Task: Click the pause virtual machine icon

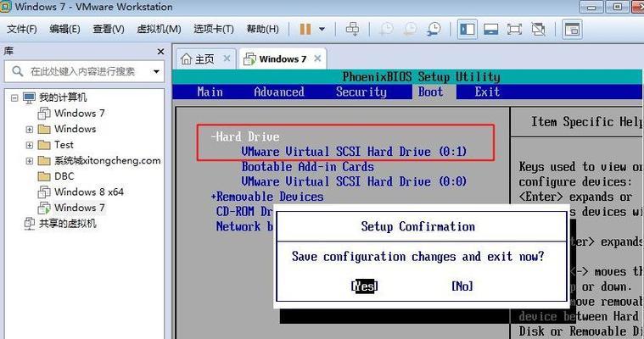Action: pos(305,29)
